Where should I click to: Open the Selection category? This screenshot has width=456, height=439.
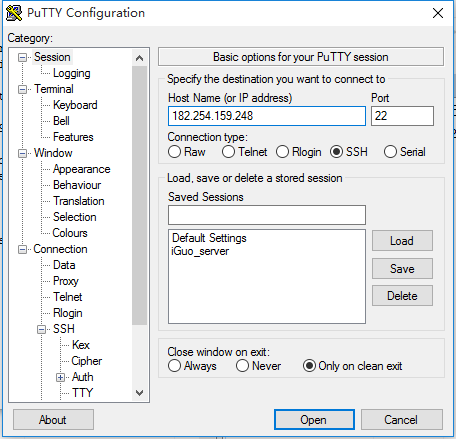pyautogui.click(x=75, y=217)
